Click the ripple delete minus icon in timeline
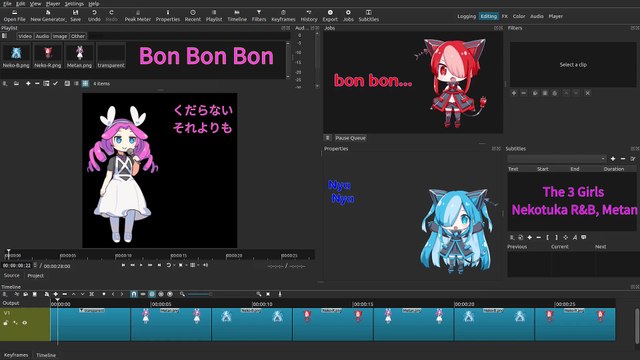The image size is (640, 360). [64, 294]
